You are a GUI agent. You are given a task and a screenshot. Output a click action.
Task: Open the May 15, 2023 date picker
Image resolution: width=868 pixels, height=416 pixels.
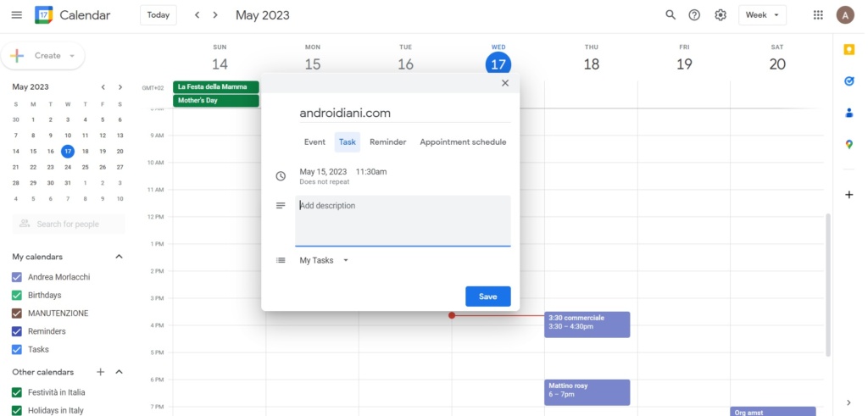pos(323,171)
